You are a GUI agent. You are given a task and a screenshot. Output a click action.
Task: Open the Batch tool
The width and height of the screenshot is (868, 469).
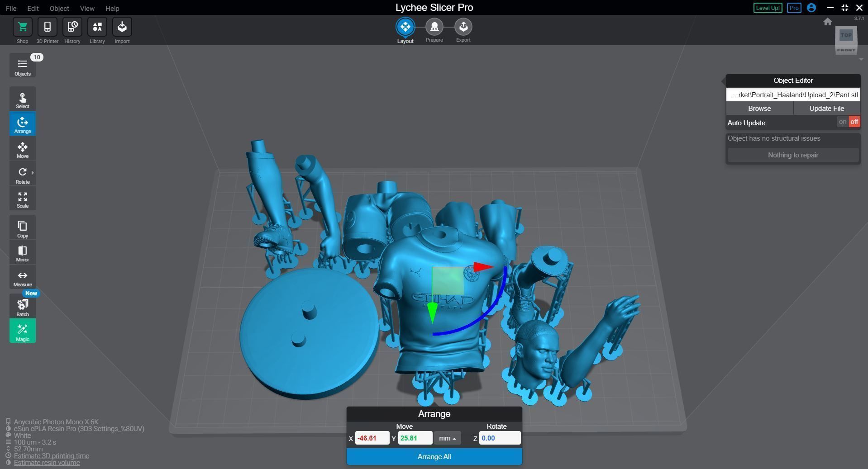[x=22, y=307]
